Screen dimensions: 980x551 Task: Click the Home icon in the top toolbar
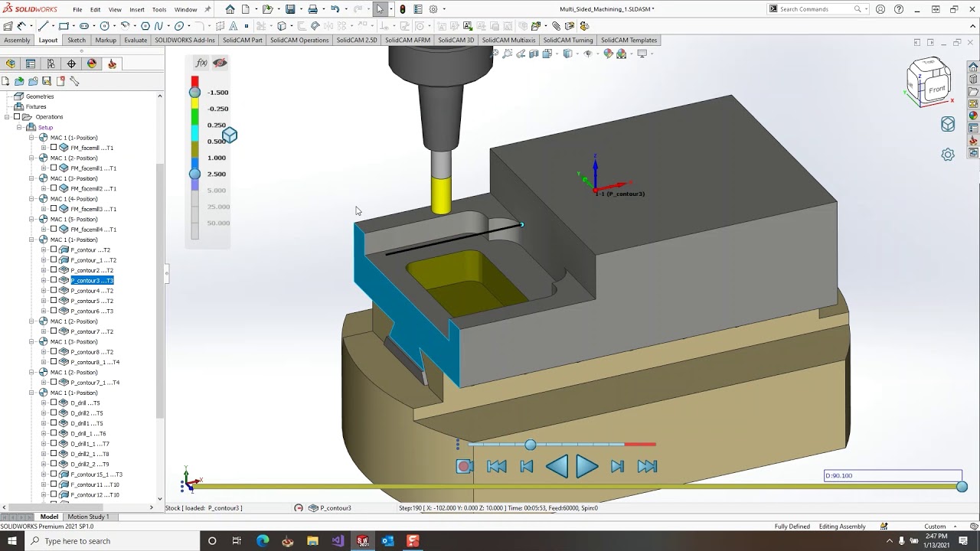pos(230,9)
